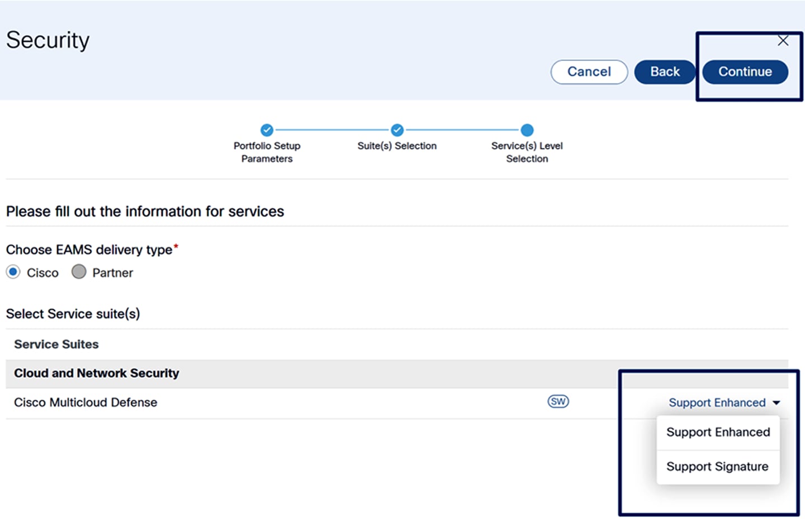Click the Continue button
The height and width of the screenshot is (532, 805).
click(x=745, y=72)
